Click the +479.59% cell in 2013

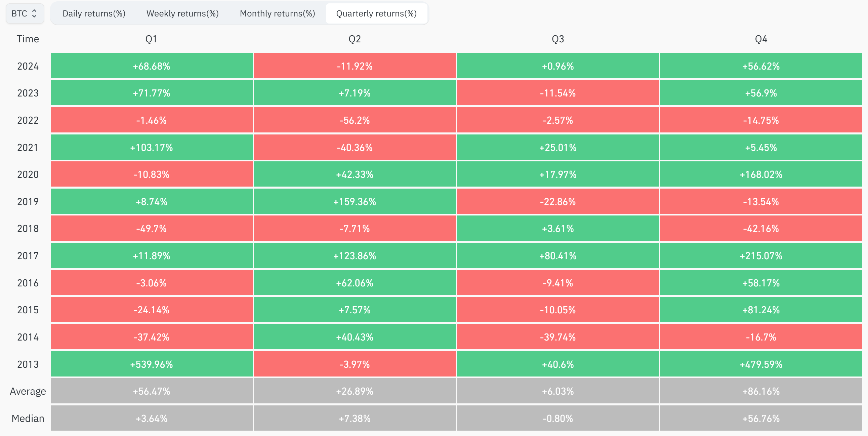(761, 364)
